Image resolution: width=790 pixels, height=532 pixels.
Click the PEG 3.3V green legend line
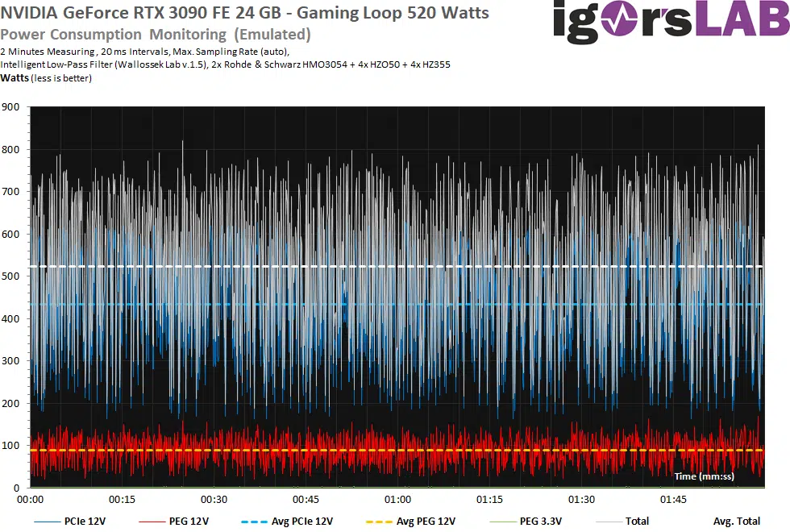(x=503, y=522)
